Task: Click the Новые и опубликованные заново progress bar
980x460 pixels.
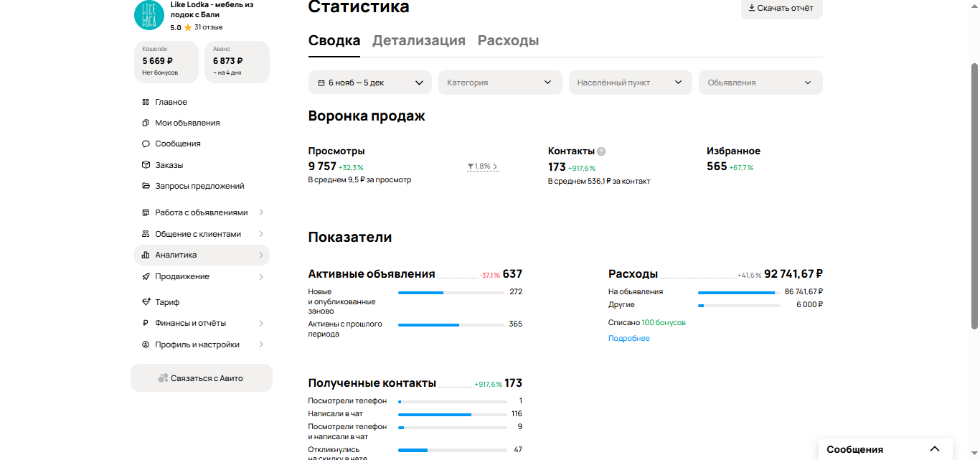Action: [451, 292]
